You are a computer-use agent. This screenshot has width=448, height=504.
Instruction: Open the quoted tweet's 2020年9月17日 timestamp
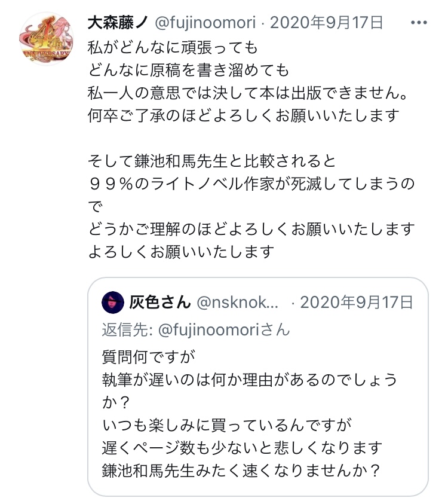pos(356,303)
